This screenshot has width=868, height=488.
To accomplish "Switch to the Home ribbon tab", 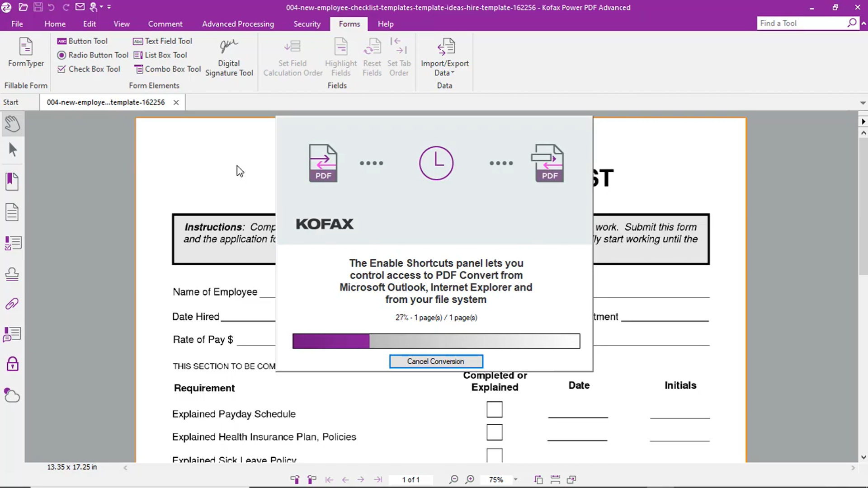I will [55, 24].
